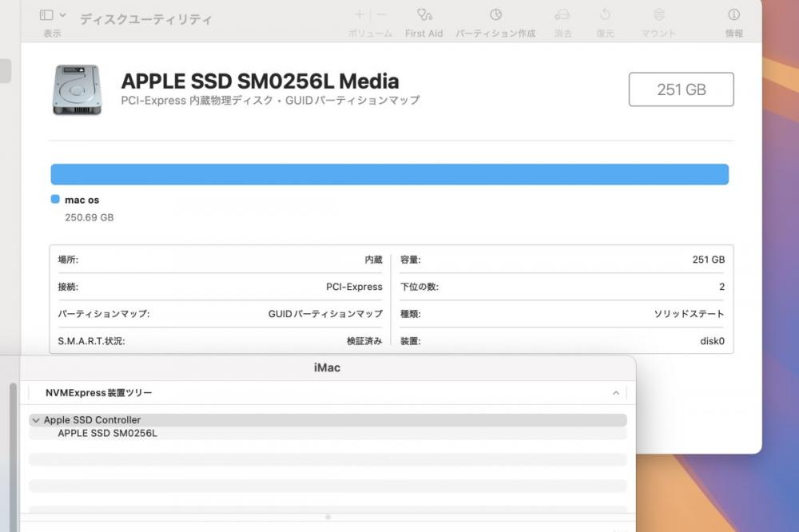
Task: Click the erase disk toolbar icon
Action: [x=562, y=14]
